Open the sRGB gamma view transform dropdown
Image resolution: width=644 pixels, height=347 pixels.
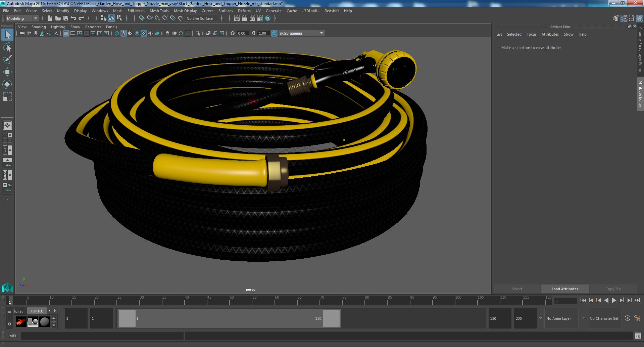click(x=301, y=33)
